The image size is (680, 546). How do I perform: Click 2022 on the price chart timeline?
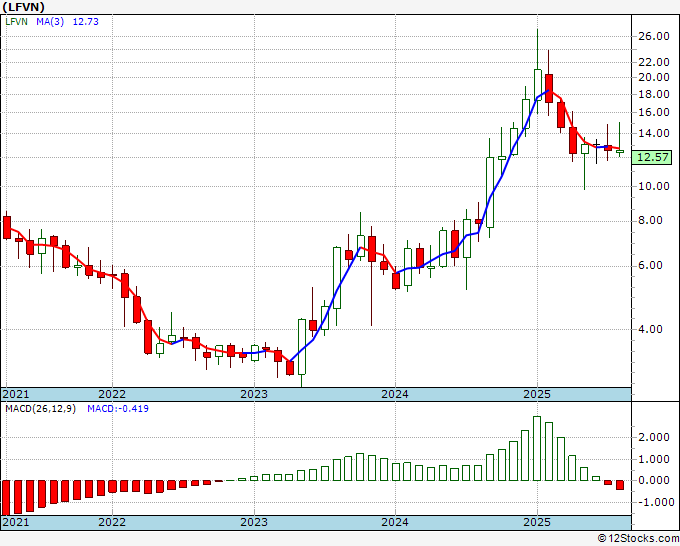tap(112, 394)
